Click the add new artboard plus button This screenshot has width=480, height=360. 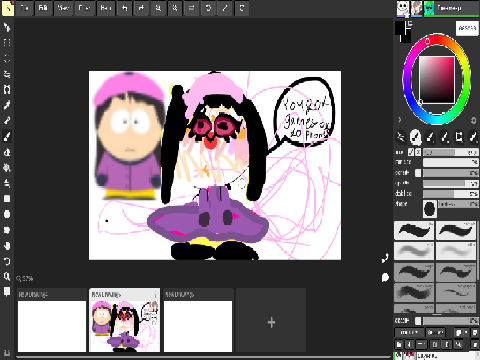coord(271,322)
